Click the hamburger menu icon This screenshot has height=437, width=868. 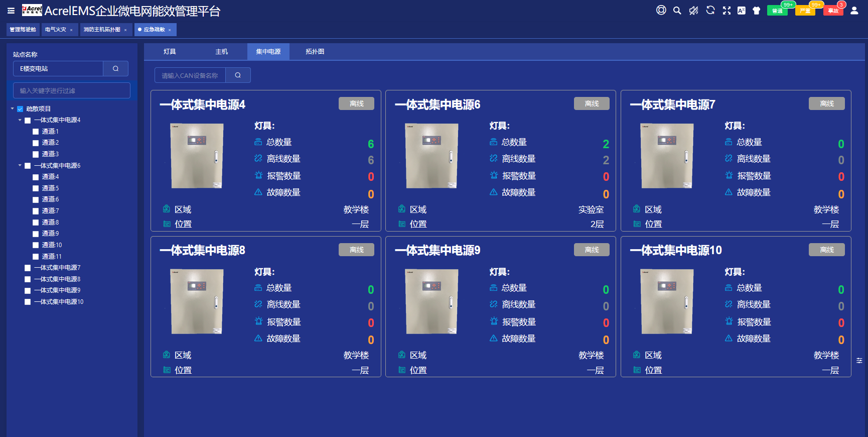pyautogui.click(x=11, y=11)
